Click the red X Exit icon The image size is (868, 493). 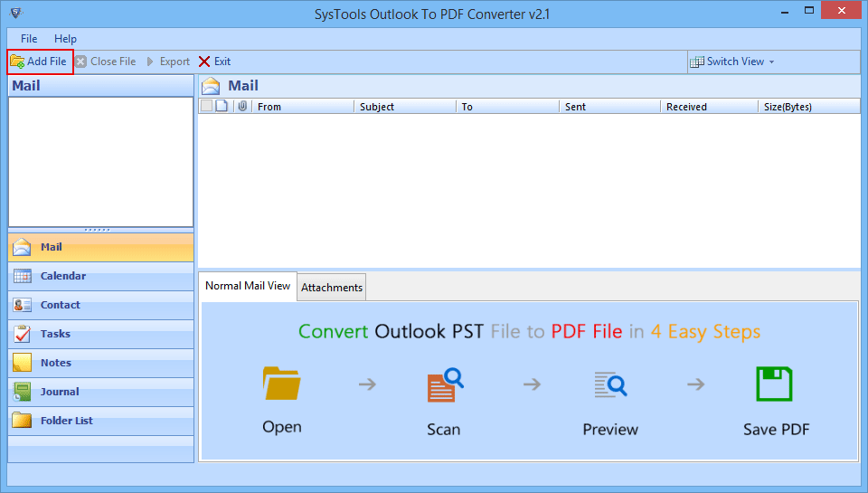[204, 62]
